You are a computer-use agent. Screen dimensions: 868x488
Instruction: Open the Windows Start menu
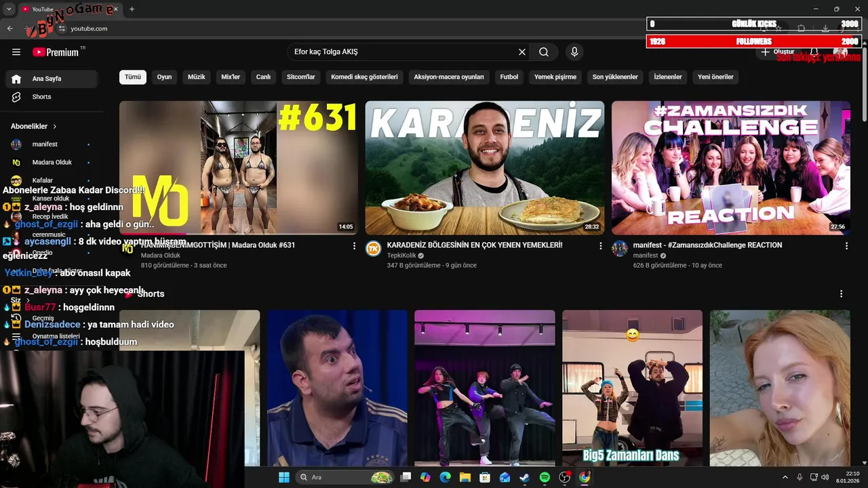point(283,477)
